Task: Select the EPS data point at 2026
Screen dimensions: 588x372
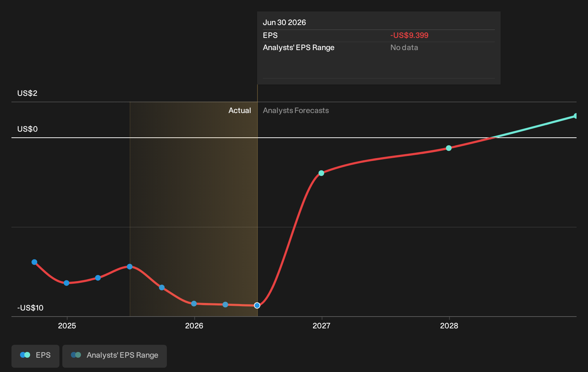Action: click(x=194, y=304)
